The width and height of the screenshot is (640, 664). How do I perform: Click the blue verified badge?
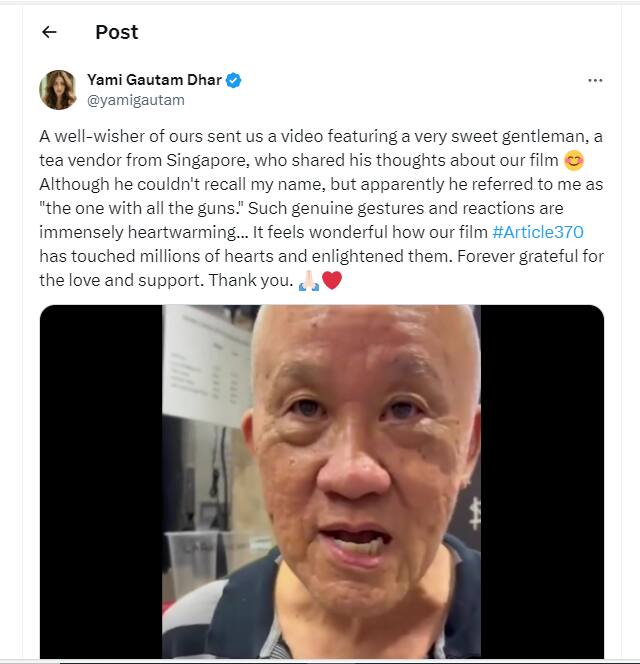(x=233, y=80)
